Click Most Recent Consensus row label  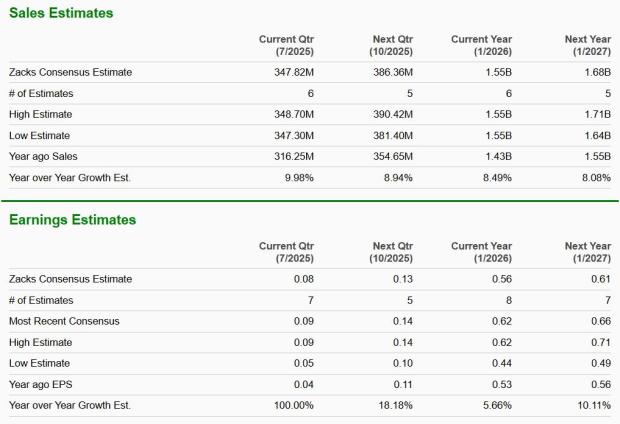[x=64, y=321]
